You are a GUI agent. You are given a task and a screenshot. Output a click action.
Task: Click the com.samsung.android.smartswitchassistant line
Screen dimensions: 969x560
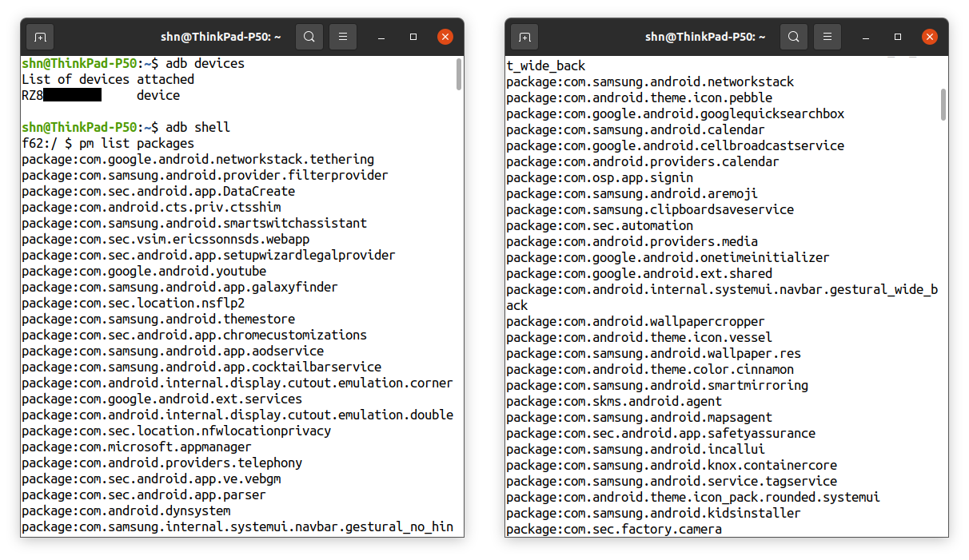tap(194, 223)
